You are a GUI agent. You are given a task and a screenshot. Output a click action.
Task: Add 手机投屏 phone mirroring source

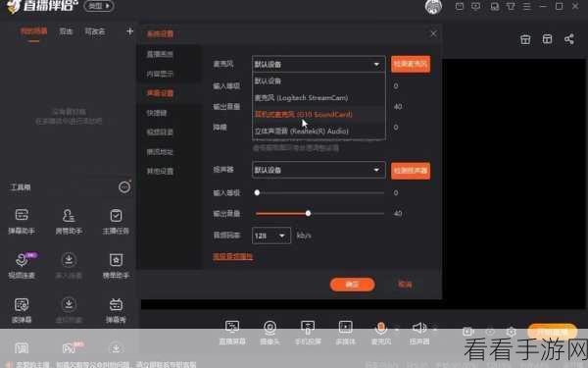pos(308,333)
